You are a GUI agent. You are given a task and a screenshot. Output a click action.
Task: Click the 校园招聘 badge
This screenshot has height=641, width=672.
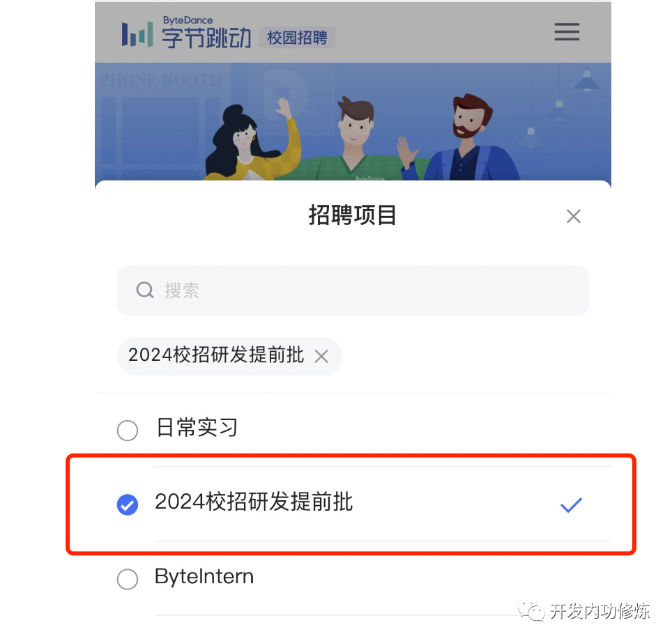coord(297,38)
